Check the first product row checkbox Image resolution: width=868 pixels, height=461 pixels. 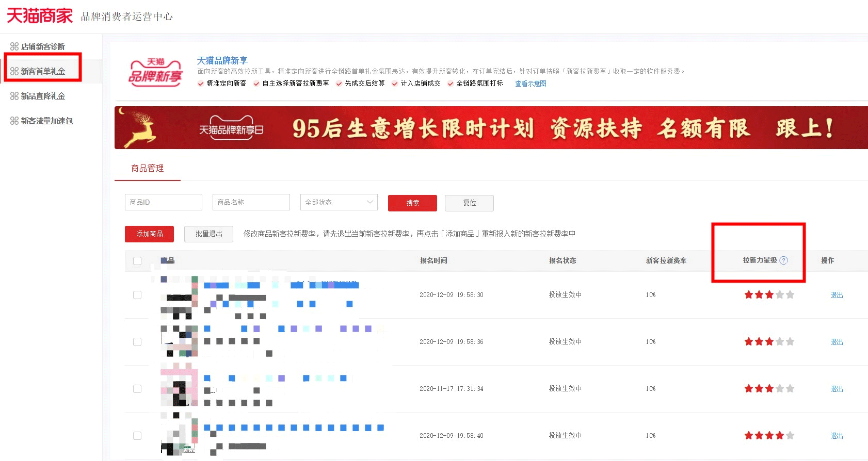coord(137,295)
